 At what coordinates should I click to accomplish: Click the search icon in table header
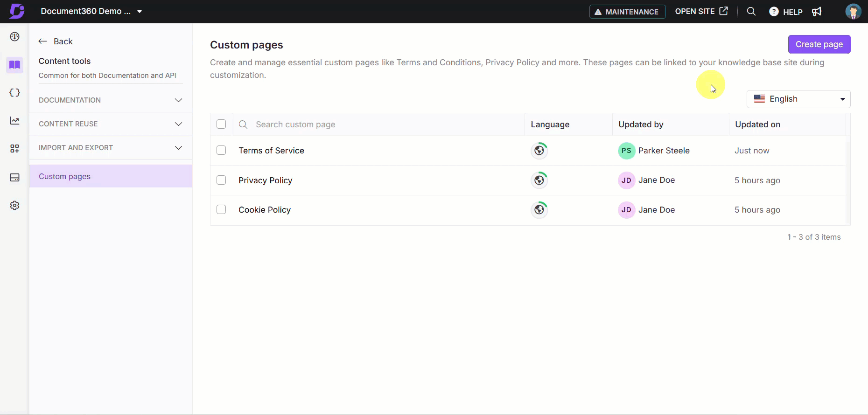[243, 124]
